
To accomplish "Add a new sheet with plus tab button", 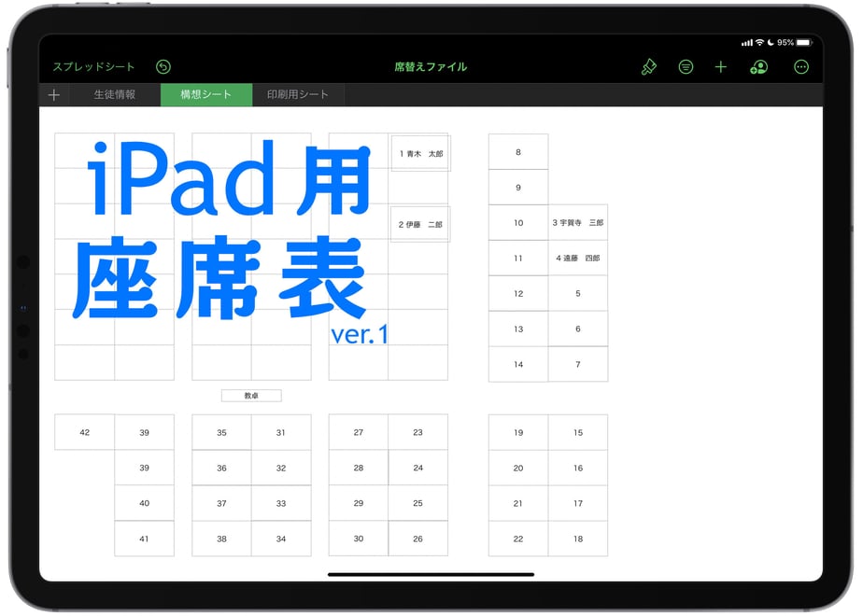I will pyautogui.click(x=54, y=95).
